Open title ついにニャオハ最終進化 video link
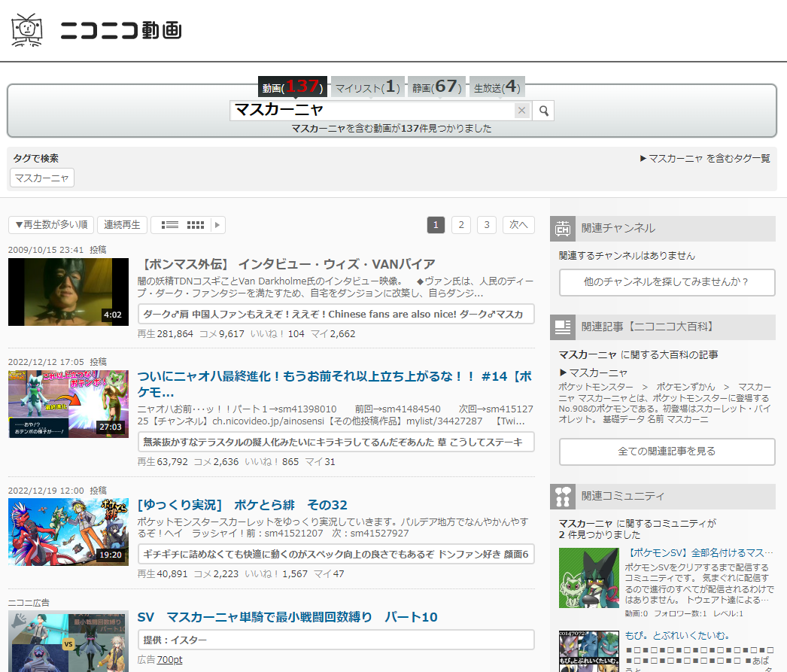 pos(335,384)
